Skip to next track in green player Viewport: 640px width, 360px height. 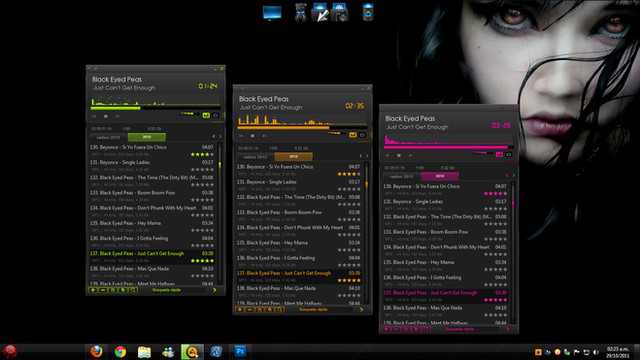click(x=118, y=116)
